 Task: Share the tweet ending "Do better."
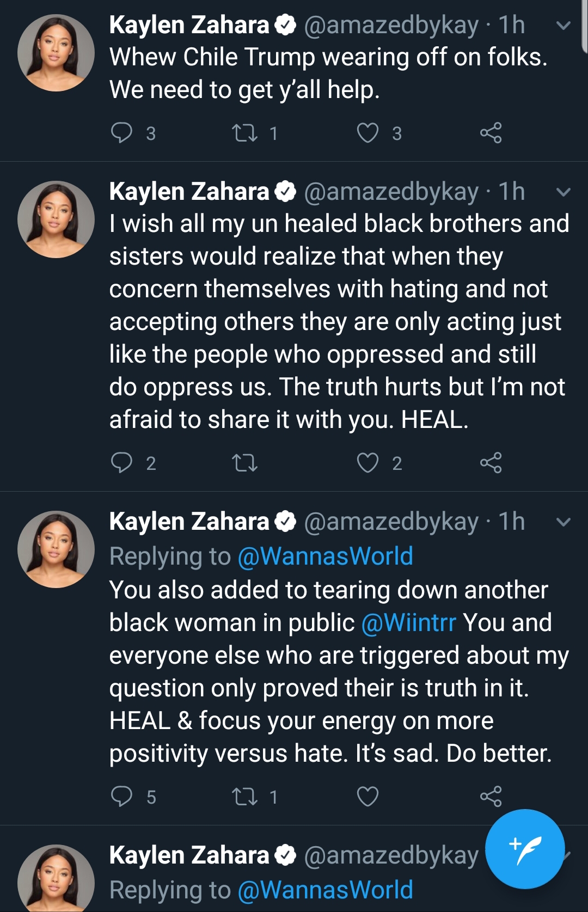coord(491,797)
